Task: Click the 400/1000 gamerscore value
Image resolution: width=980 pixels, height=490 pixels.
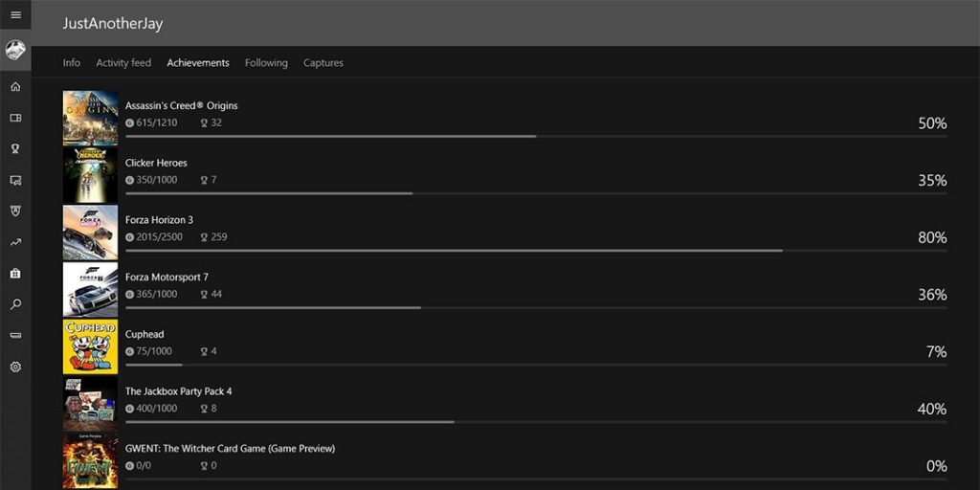Action: [156, 408]
